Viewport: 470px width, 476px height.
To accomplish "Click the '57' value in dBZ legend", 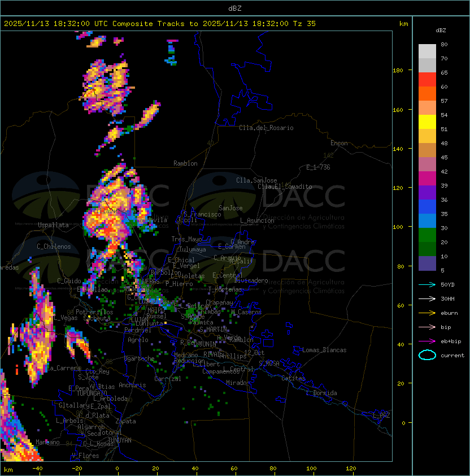I will (x=444, y=101).
